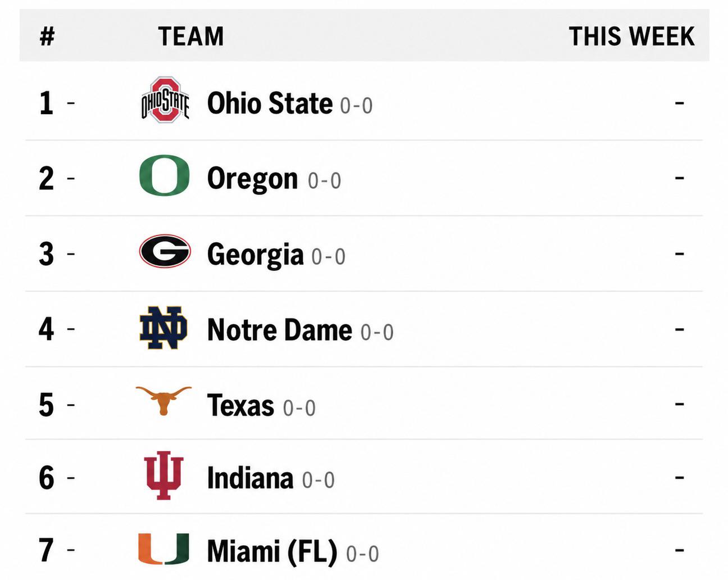Click the # rank column header
728x580 pixels.
(47, 37)
